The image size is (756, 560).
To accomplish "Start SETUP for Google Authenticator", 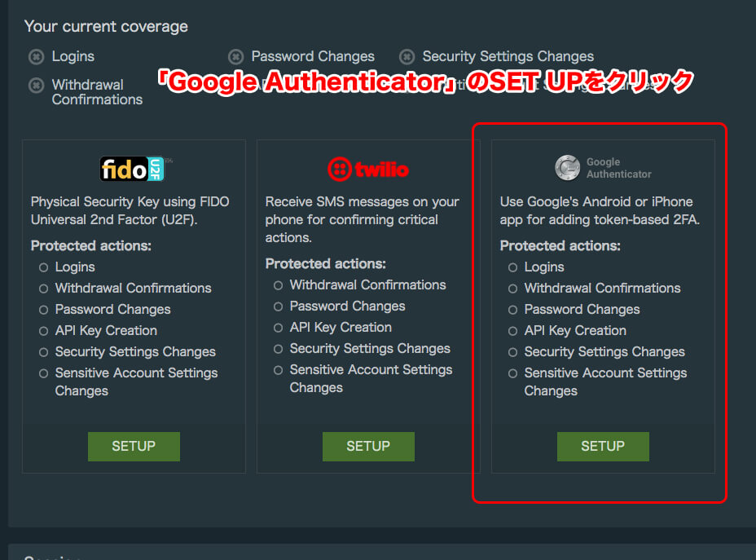I will coord(603,446).
